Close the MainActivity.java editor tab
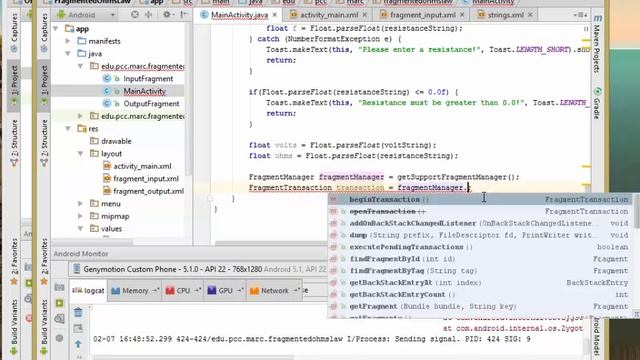Screen dimensions: 640x360 click(275, 15)
